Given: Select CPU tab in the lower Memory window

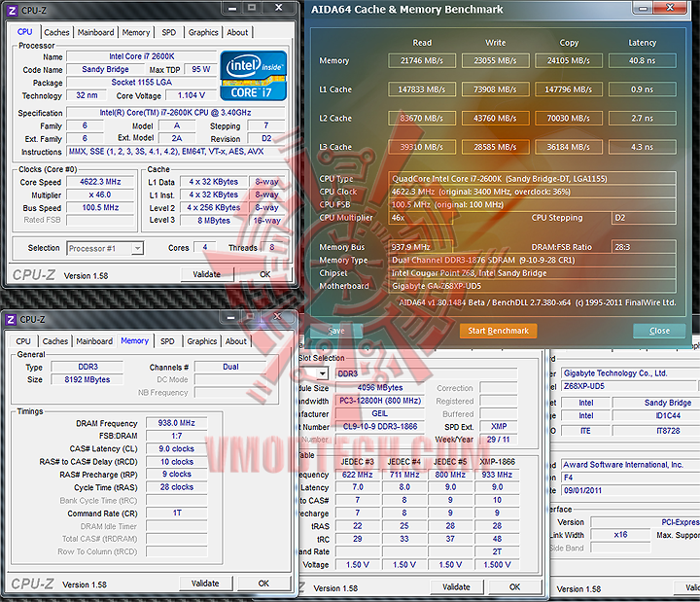Looking at the screenshot, I should (x=23, y=341).
